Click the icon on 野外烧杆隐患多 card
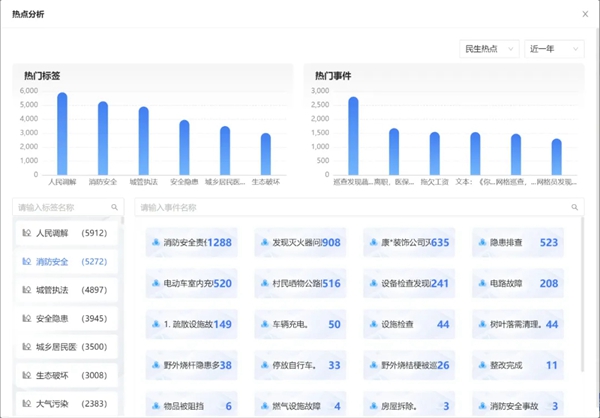The width and height of the screenshot is (600, 418). pos(156,365)
